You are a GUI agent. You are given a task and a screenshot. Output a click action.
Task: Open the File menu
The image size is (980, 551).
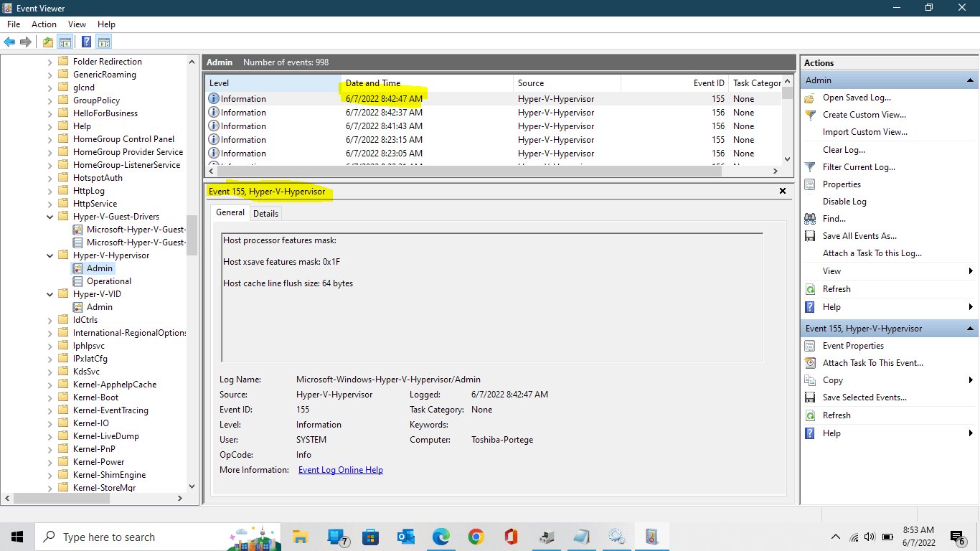tap(14, 24)
